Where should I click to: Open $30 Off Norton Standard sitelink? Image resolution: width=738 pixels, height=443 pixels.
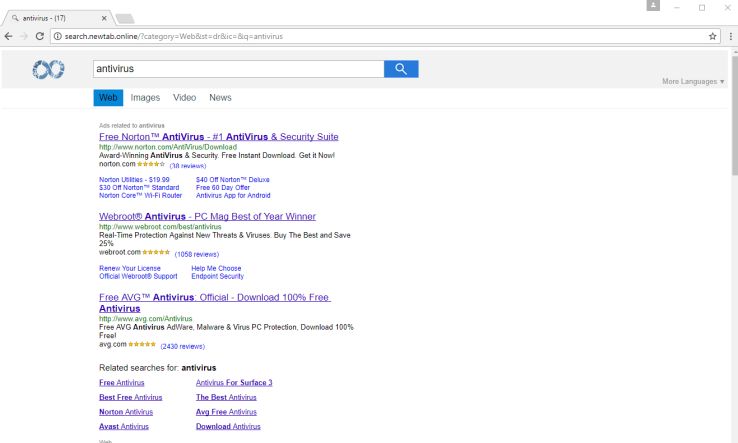(139, 187)
